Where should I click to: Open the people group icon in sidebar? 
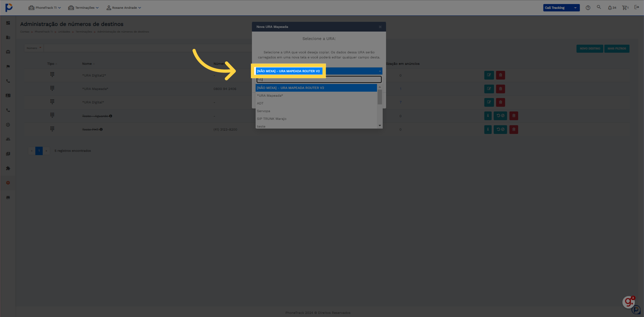[8, 139]
